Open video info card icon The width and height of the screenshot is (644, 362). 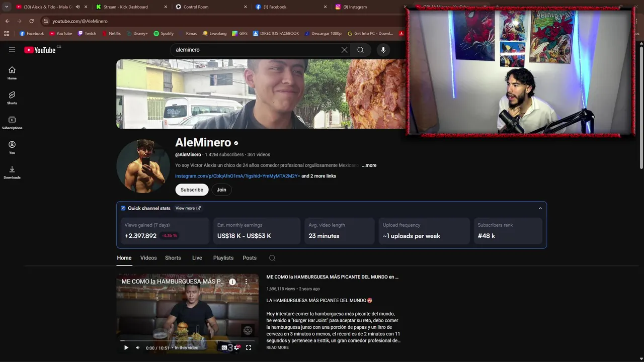pyautogui.click(x=232, y=282)
